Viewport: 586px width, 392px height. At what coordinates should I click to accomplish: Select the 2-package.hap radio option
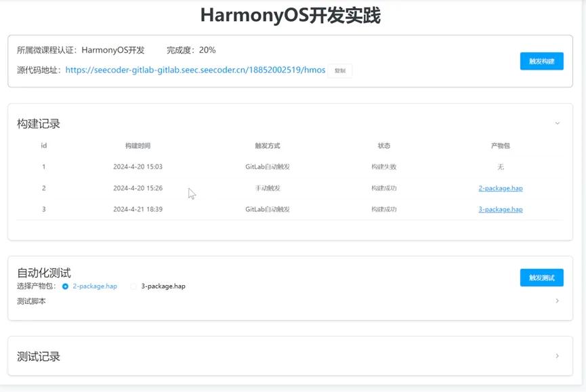coord(66,286)
